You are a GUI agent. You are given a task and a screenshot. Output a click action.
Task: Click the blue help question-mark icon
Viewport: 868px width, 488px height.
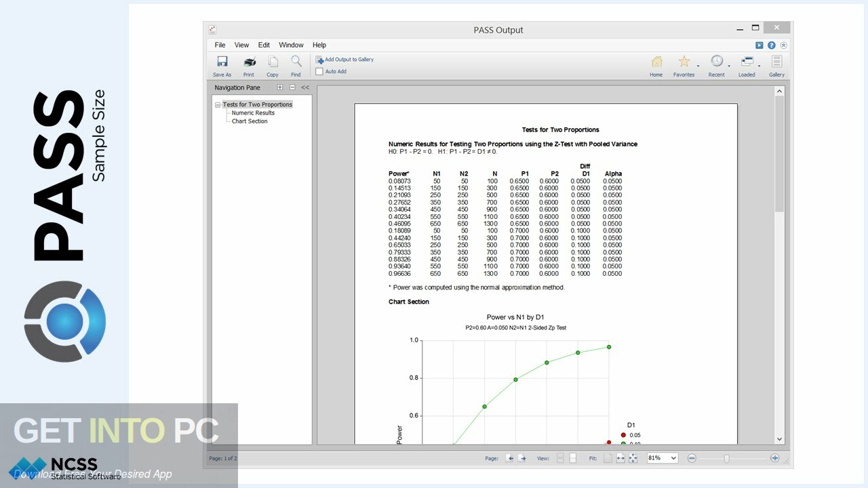coord(772,45)
